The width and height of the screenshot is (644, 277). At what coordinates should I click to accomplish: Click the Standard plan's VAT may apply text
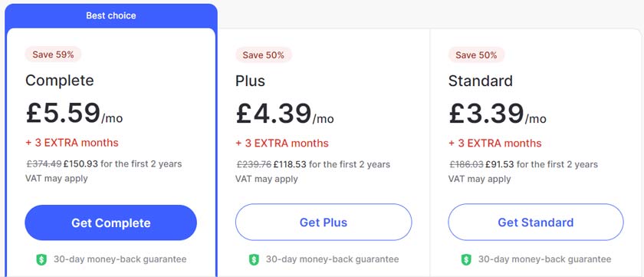[479, 179]
